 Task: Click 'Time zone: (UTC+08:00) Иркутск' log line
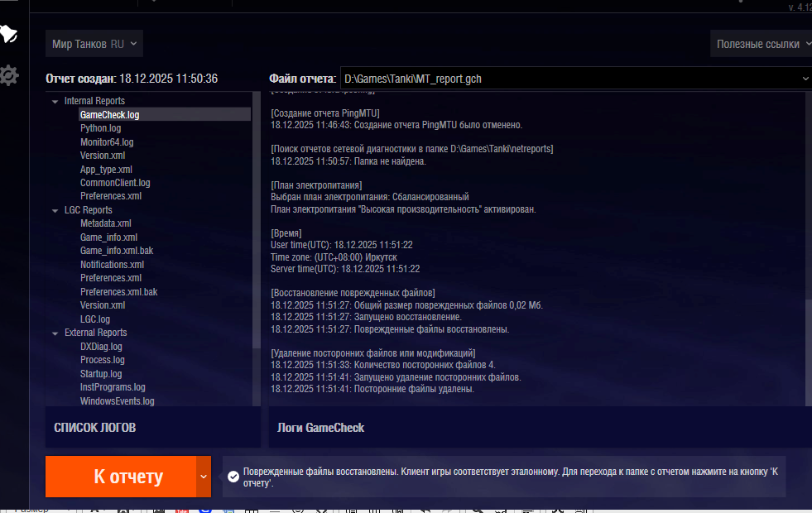click(x=334, y=257)
